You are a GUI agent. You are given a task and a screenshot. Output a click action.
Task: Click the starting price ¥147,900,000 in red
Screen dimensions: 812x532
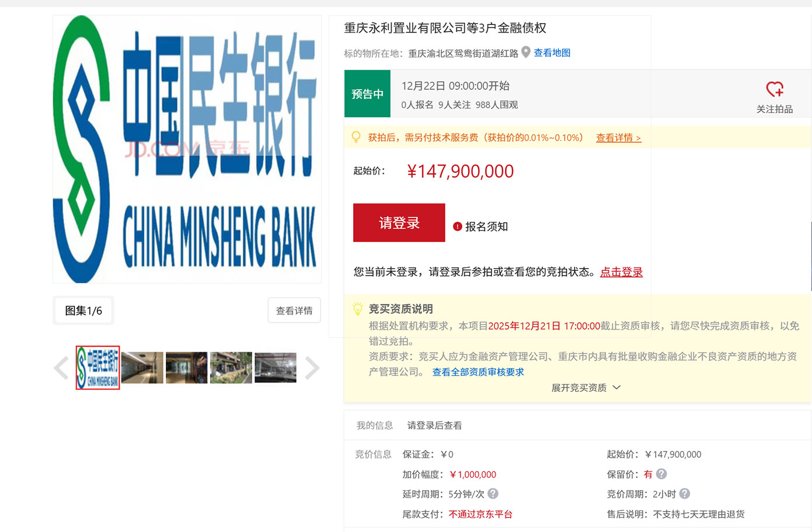pos(460,171)
